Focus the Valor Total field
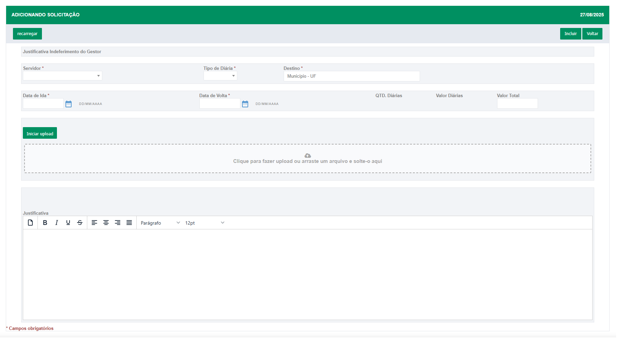628x364 pixels. point(517,104)
